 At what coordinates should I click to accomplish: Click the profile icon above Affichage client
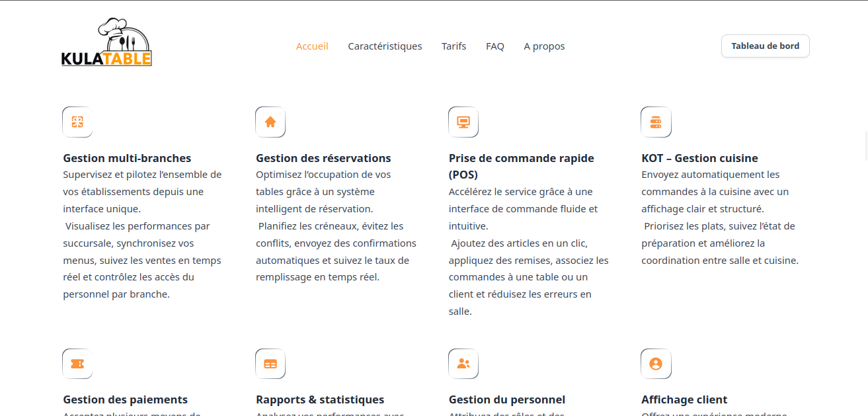[x=656, y=364]
